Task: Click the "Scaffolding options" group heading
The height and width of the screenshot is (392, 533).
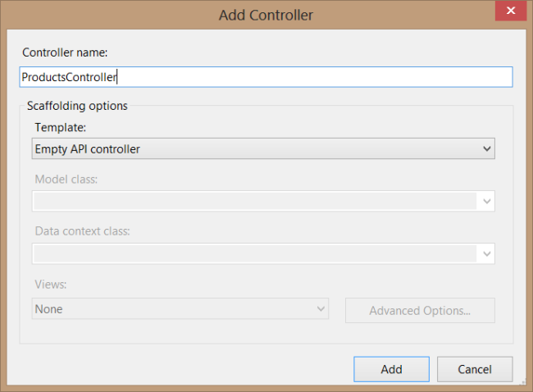Action: tap(77, 106)
